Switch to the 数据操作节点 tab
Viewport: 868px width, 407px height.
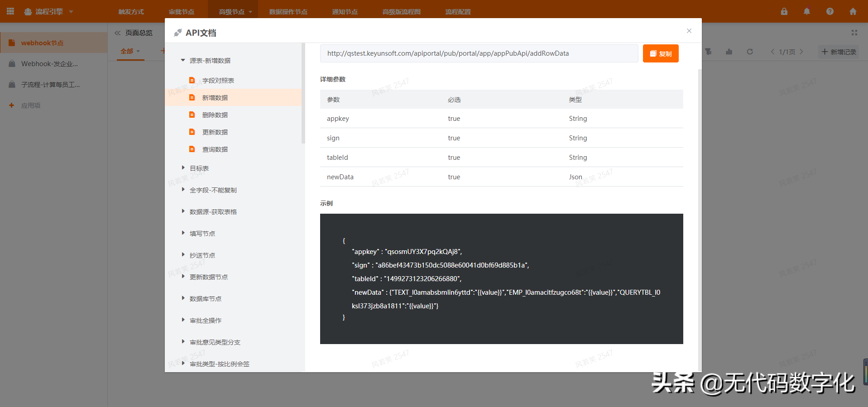point(288,12)
